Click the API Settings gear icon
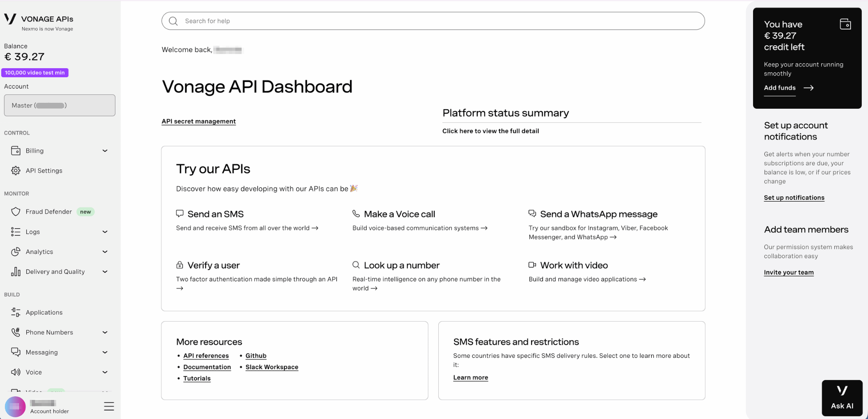 pyautogui.click(x=16, y=170)
